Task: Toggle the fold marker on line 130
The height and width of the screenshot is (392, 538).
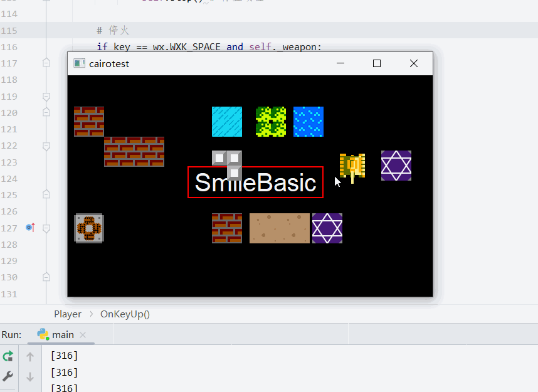Action: click(46, 277)
